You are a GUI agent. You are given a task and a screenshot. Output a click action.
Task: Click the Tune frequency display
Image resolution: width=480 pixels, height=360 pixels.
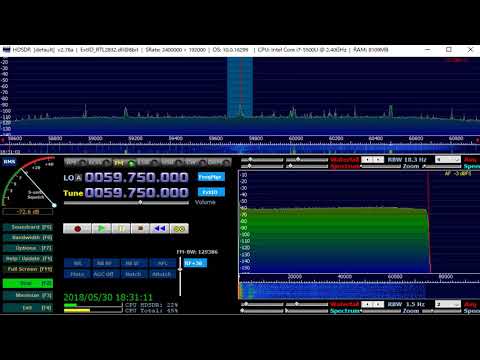[136, 193]
